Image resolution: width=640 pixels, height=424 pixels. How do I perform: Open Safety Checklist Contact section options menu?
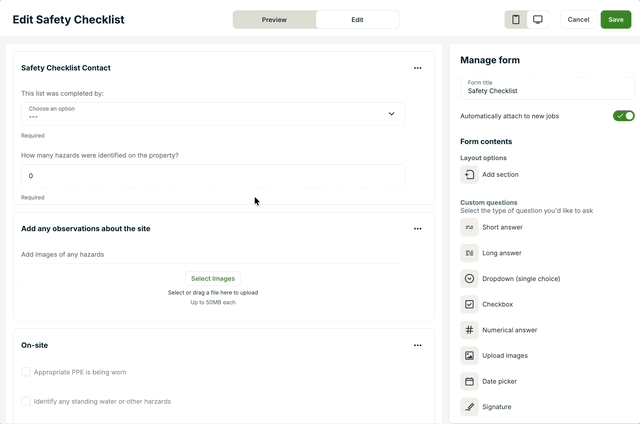417,68
